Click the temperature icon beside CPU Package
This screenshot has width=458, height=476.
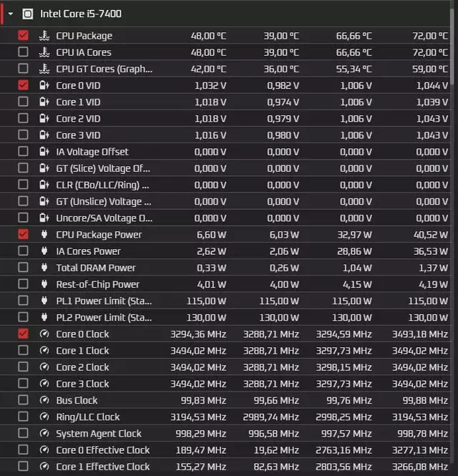44,36
